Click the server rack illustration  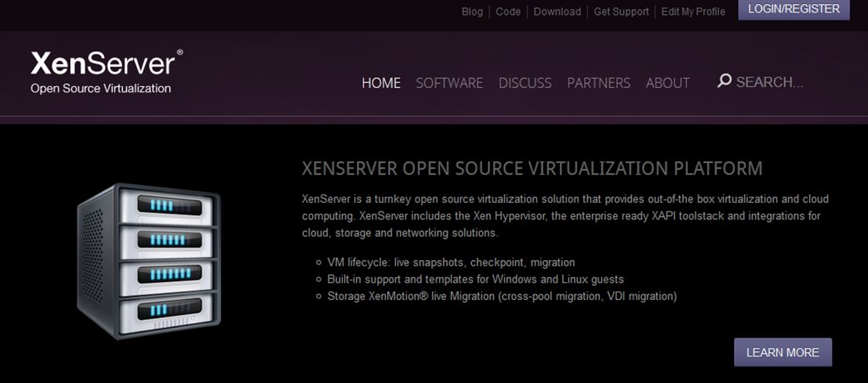tap(149, 261)
